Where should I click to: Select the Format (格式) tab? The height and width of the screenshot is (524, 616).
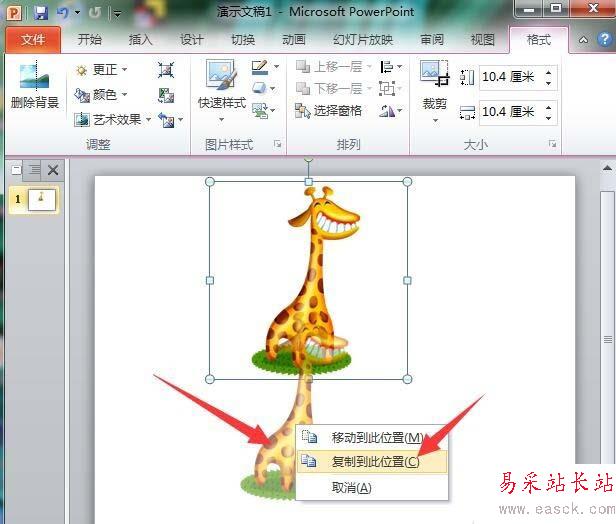[x=539, y=40]
